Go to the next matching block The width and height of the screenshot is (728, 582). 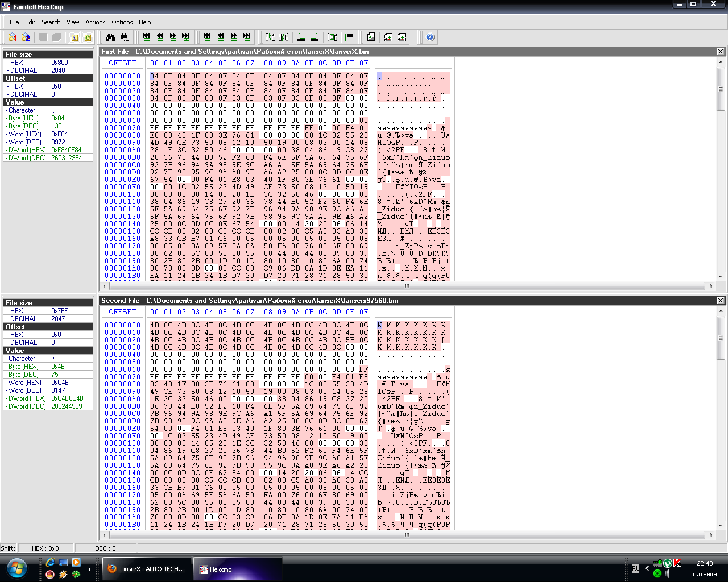tap(234, 37)
